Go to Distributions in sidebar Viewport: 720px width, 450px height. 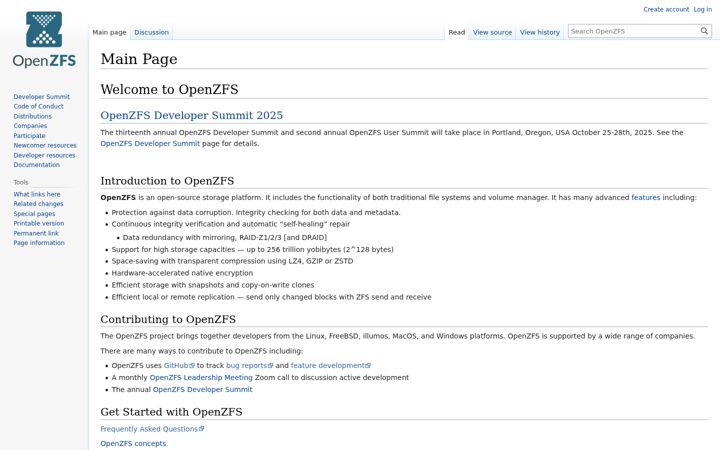(32, 116)
